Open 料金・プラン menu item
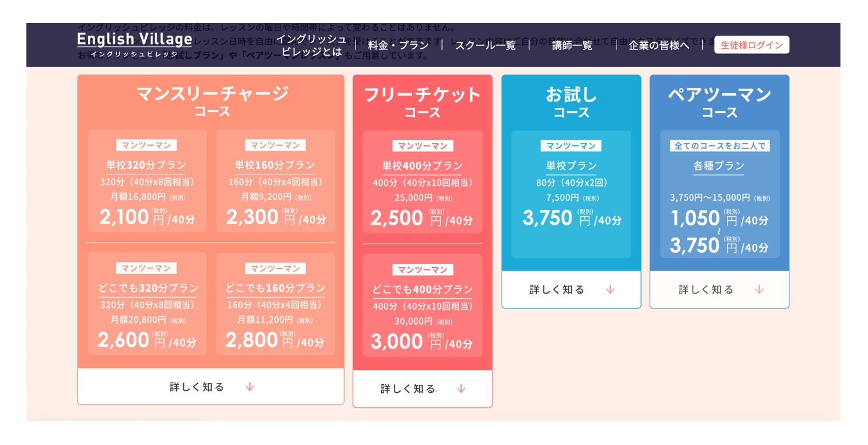Viewport: 868px width, 445px height. point(398,45)
